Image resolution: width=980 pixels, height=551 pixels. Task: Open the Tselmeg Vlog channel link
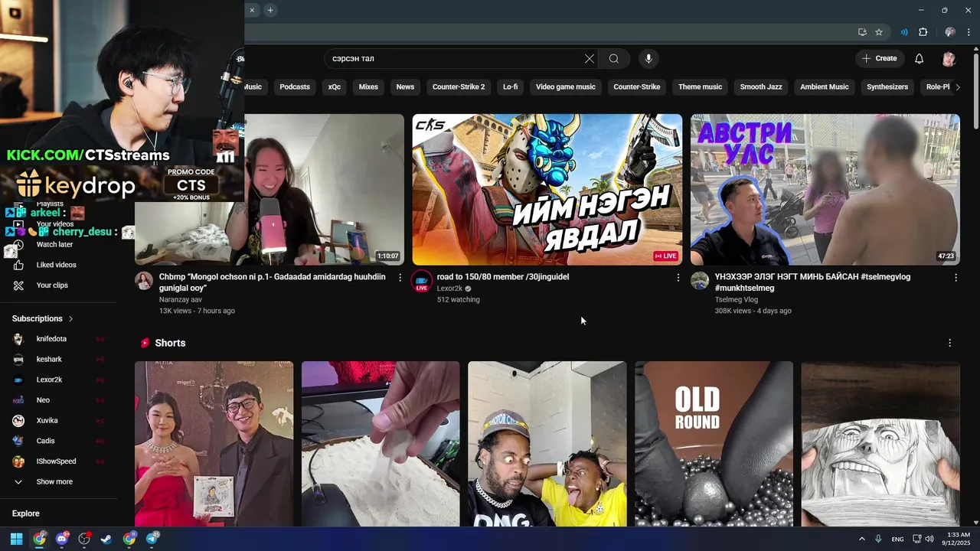point(737,300)
